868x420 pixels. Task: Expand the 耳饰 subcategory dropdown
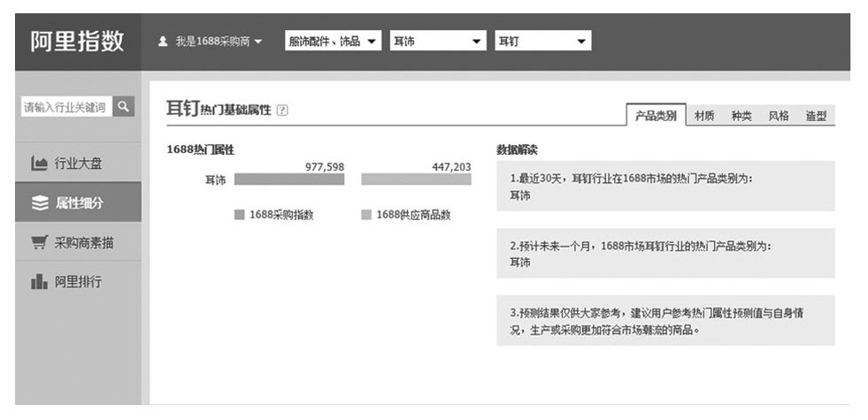[438, 41]
